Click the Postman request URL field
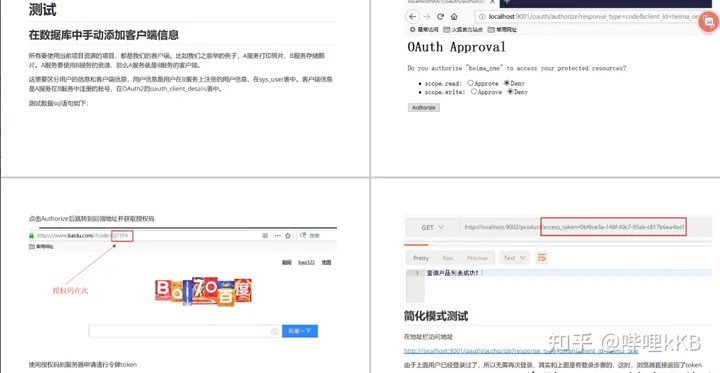The width and height of the screenshot is (720, 373). pyautogui.click(x=585, y=227)
